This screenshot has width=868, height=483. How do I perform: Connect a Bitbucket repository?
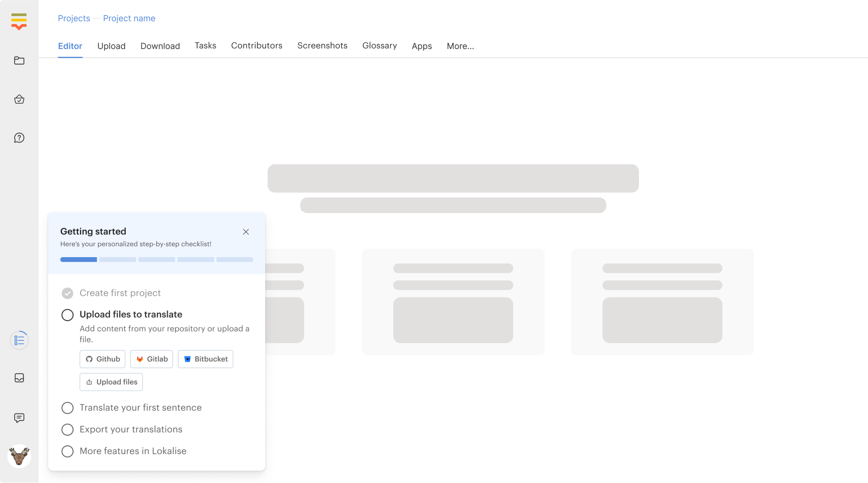click(x=205, y=359)
